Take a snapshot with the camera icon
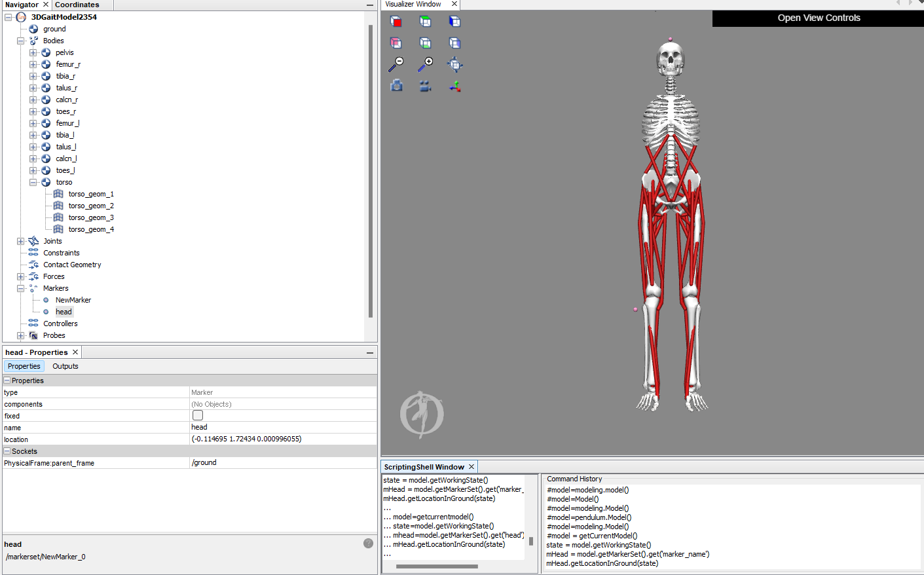The image size is (924, 575). pyautogui.click(x=396, y=85)
